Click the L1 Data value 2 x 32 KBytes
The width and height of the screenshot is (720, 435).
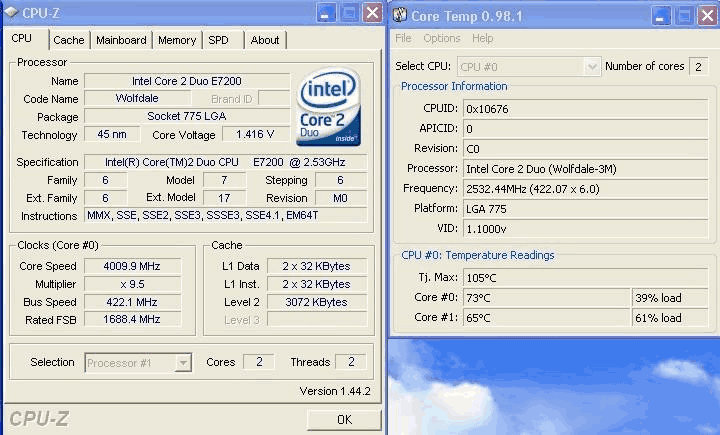click(x=317, y=266)
